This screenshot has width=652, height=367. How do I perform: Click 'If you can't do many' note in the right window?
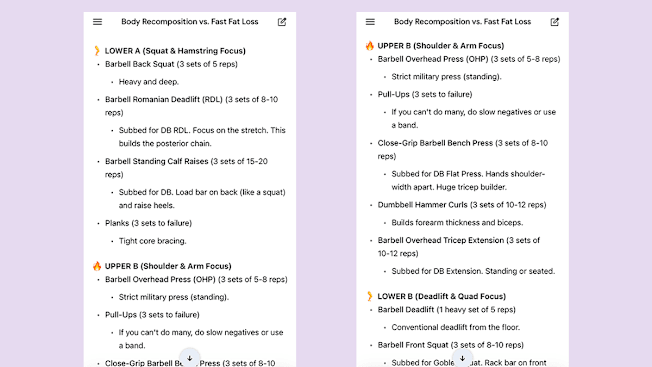click(x=474, y=118)
